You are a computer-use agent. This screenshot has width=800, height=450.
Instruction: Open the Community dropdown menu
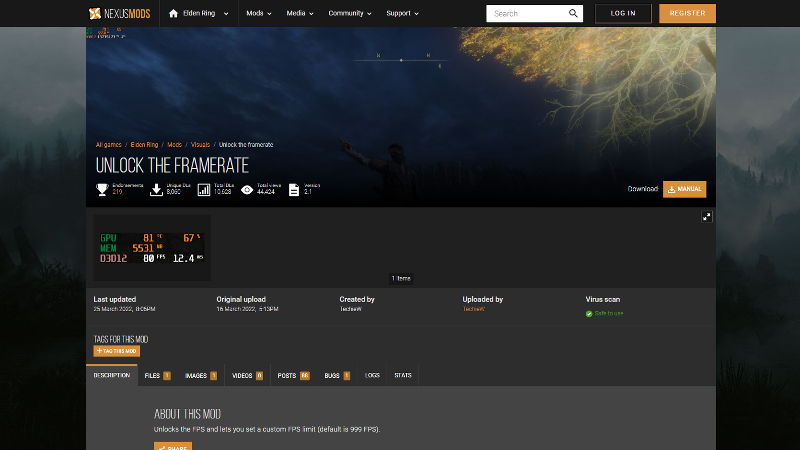[349, 13]
